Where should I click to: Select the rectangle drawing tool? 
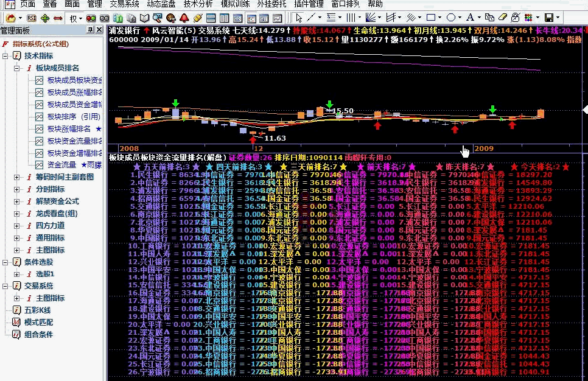(431, 17)
